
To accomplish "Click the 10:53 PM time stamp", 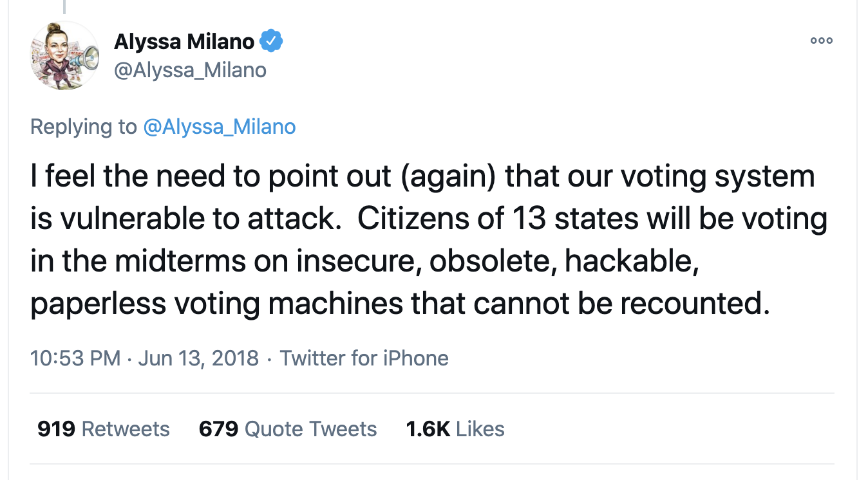I will point(75,358).
